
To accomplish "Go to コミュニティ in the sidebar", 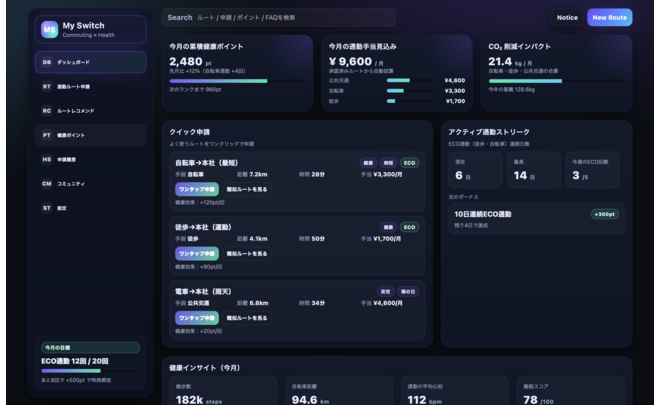I will coord(90,184).
